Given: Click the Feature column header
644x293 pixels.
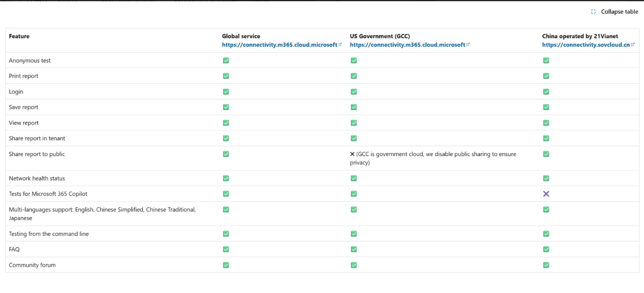Looking at the screenshot, I should pos(19,36).
